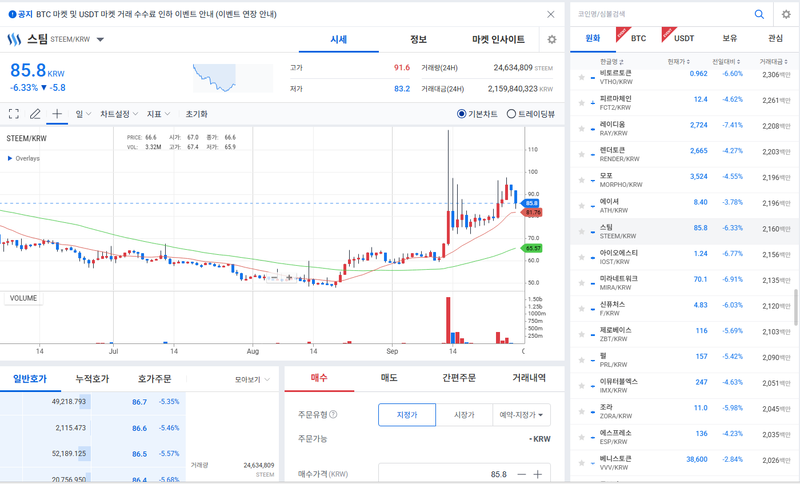This screenshot has width=800, height=484.
Task: Open STEEM/KRW market selector dropdown arrow
Action: click(x=100, y=39)
